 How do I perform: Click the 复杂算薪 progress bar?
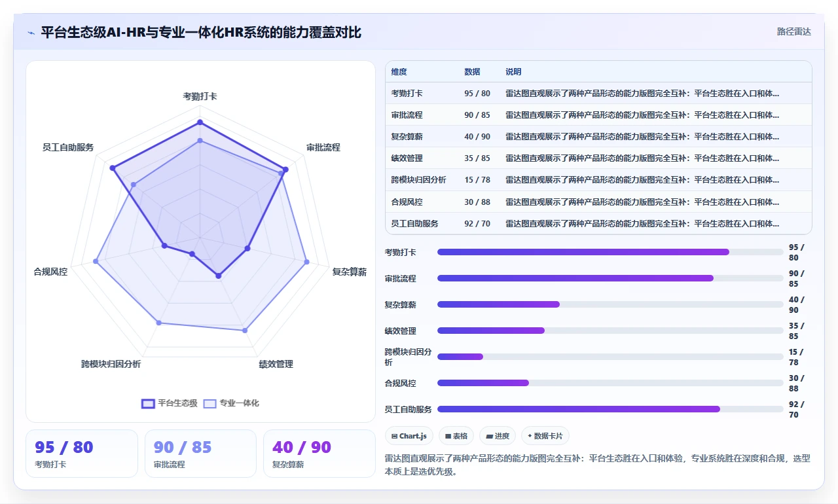[x=610, y=304]
